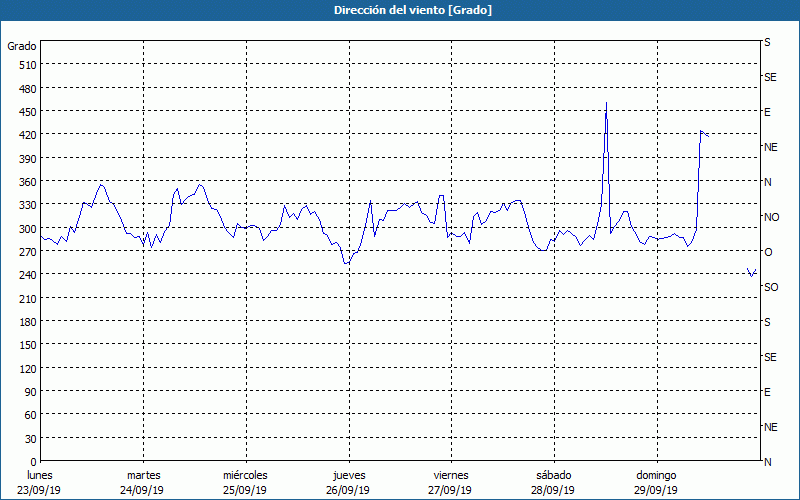Image resolution: width=800 pixels, height=500 pixels.
Task: Click the 90 degree axis label
Action: 31,392
